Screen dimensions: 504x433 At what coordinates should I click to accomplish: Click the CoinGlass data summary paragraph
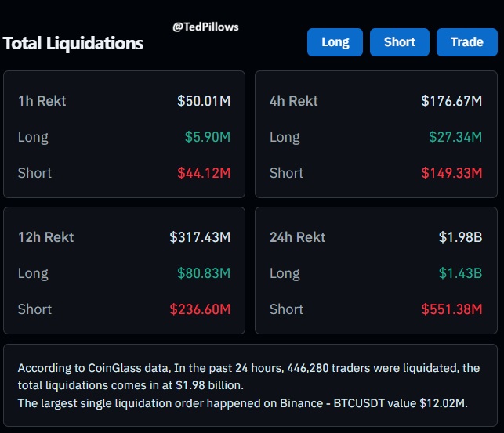click(249, 385)
